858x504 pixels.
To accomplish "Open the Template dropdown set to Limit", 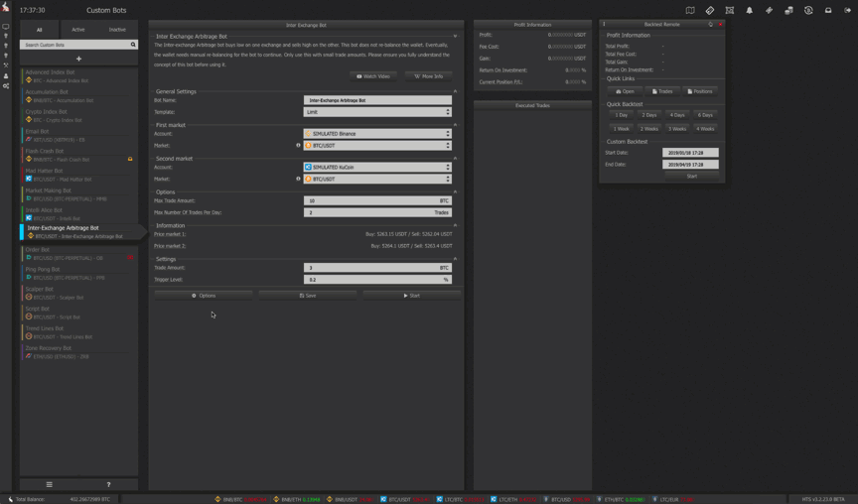I will [x=377, y=112].
